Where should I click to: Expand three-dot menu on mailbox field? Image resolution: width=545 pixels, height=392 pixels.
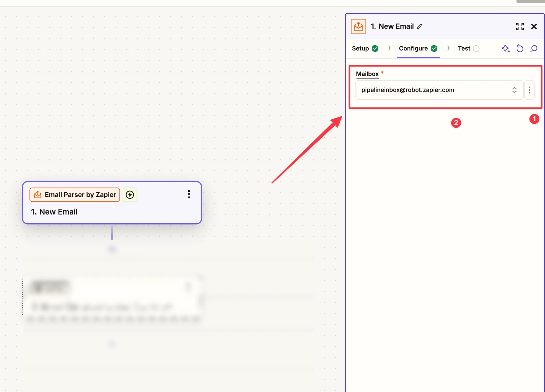pyautogui.click(x=530, y=89)
